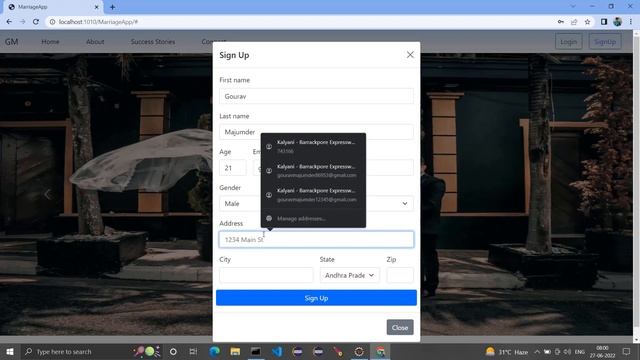Open the Gender dropdown showing Male

click(x=316, y=203)
